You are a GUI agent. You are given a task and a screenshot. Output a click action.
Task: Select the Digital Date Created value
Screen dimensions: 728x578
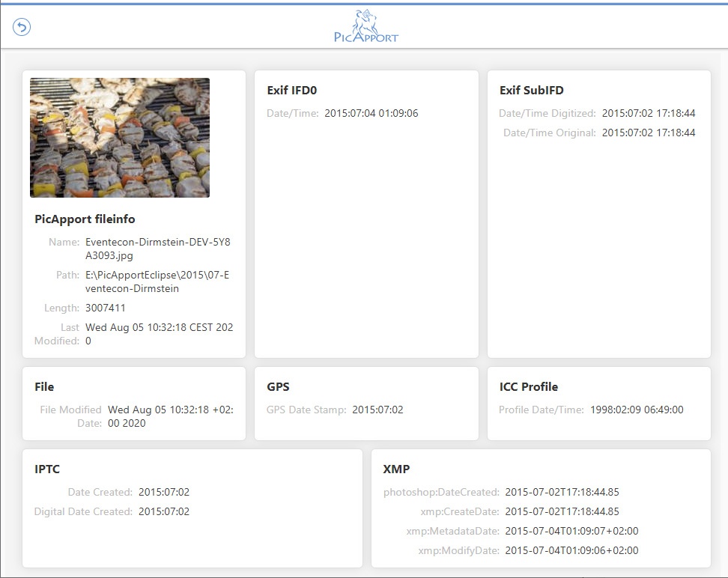pyautogui.click(x=164, y=512)
